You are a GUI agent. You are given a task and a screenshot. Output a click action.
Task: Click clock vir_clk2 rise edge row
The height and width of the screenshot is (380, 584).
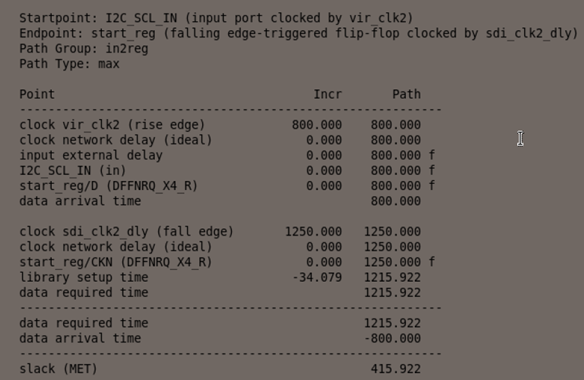(220, 125)
